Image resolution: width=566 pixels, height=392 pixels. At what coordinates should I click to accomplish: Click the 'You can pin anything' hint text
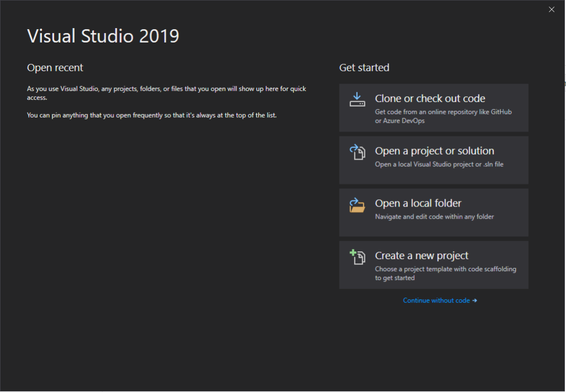coord(151,115)
